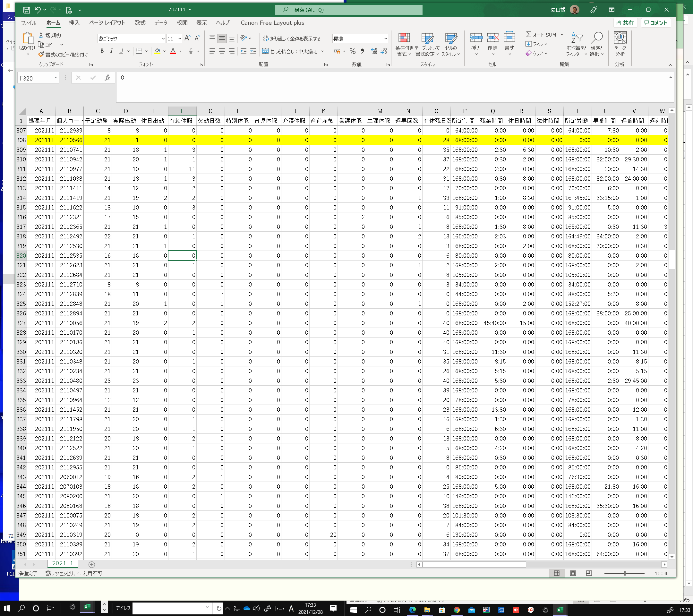This screenshot has width=693, height=616.
Task: Click Merge and Center cells icon
Action: pos(265,51)
